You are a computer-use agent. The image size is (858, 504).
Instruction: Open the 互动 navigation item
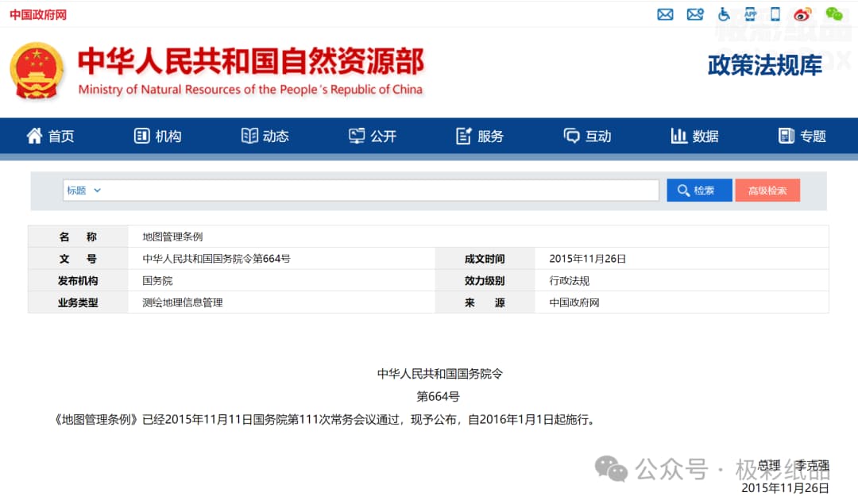point(587,136)
